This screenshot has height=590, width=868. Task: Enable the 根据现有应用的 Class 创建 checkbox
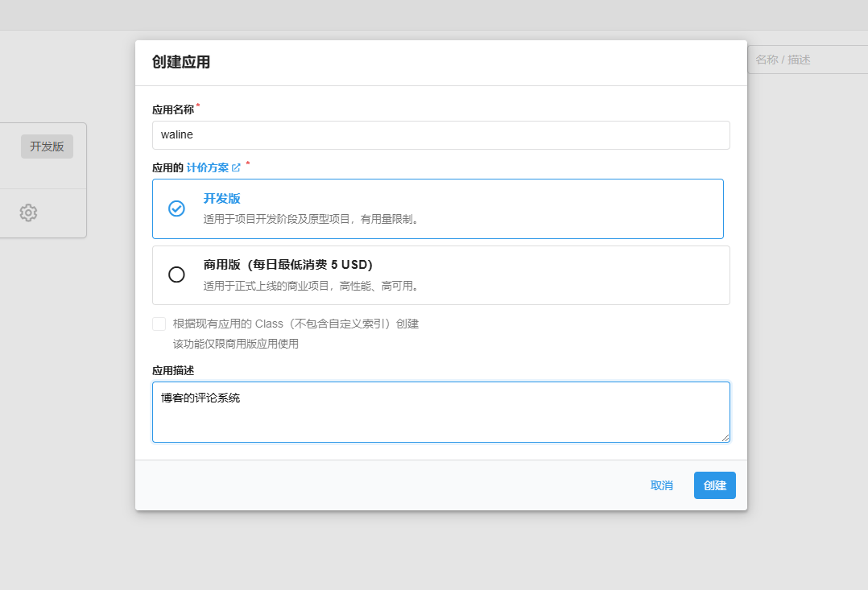coord(159,324)
